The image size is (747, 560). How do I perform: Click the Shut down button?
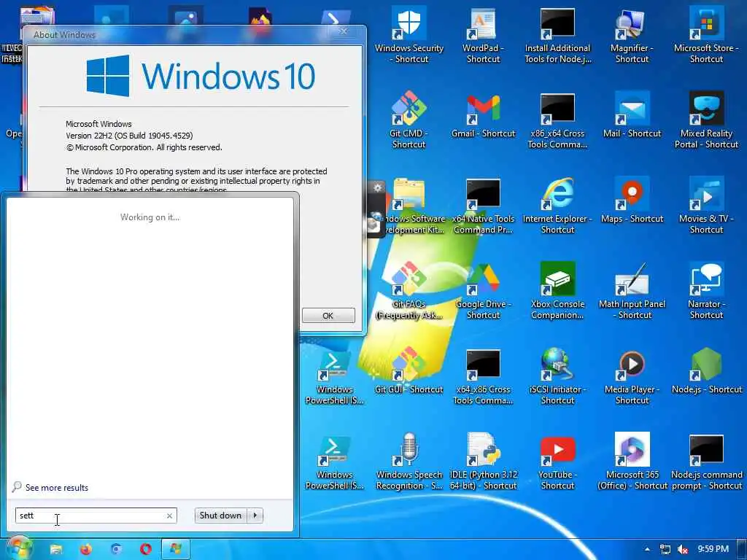click(x=221, y=516)
